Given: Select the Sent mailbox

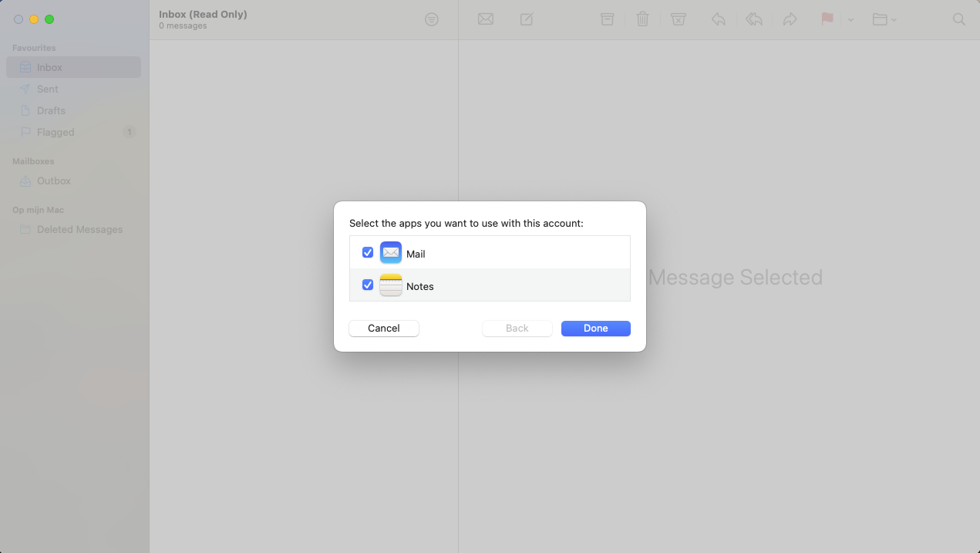Looking at the screenshot, I should pyautogui.click(x=47, y=89).
